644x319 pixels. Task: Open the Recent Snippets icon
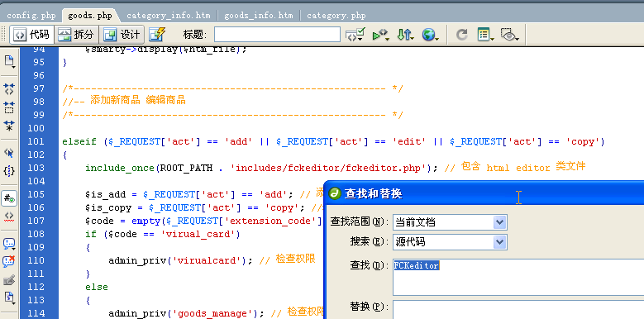[9, 298]
